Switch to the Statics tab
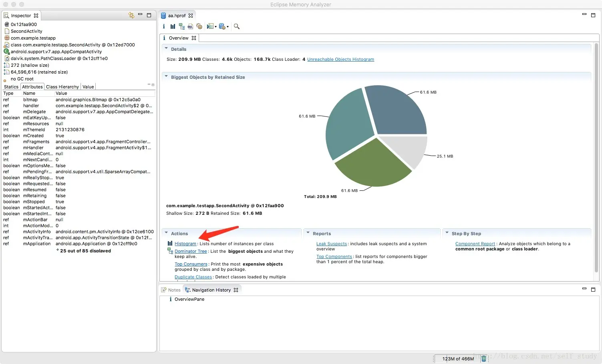The width and height of the screenshot is (602, 364). pyautogui.click(x=11, y=87)
